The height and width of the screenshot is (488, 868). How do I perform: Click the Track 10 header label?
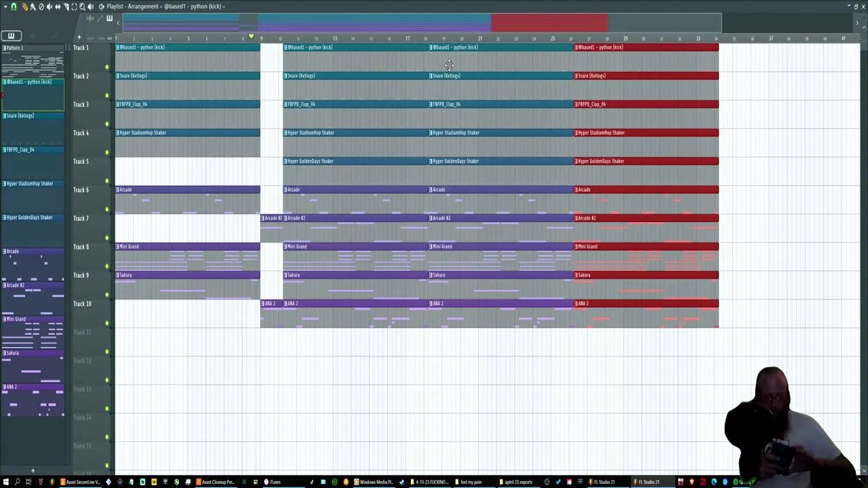81,304
